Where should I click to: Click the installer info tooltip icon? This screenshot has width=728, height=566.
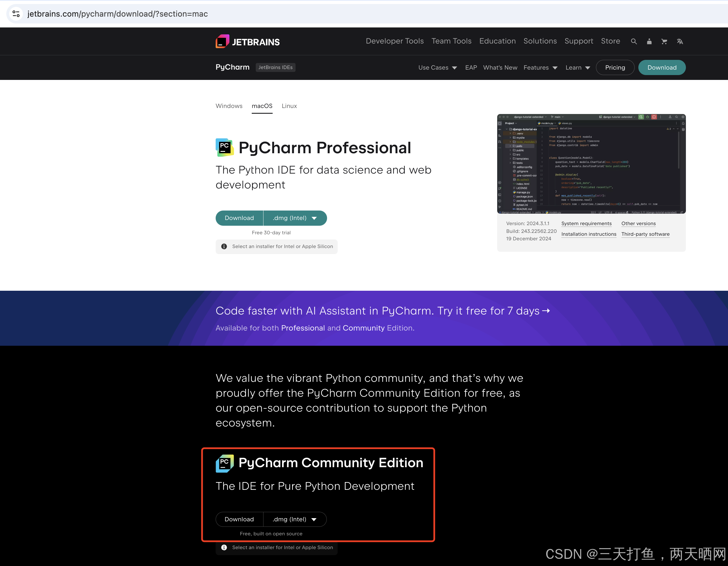coord(224,246)
